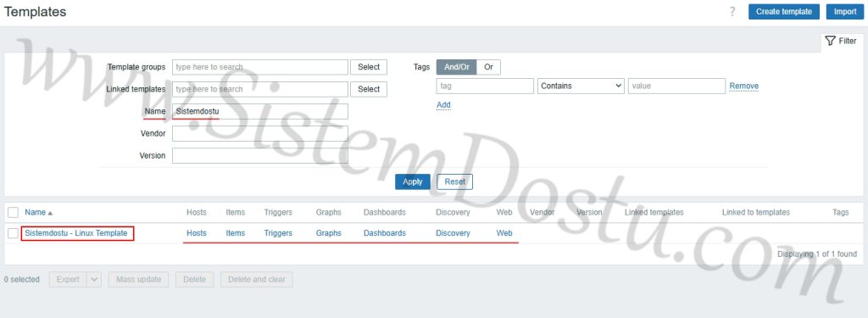Click the tag value input field
868x318 pixels.
676,86
